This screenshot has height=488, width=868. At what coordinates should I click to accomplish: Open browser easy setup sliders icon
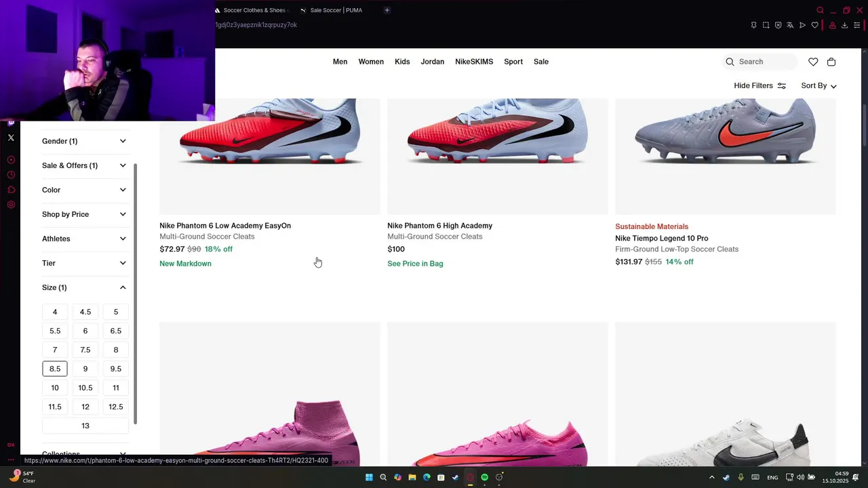[x=856, y=25]
